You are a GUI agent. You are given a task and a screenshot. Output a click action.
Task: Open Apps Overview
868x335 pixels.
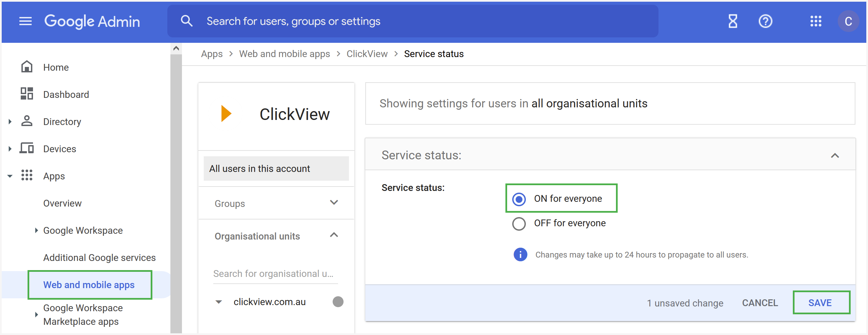pyautogui.click(x=62, y=203)
